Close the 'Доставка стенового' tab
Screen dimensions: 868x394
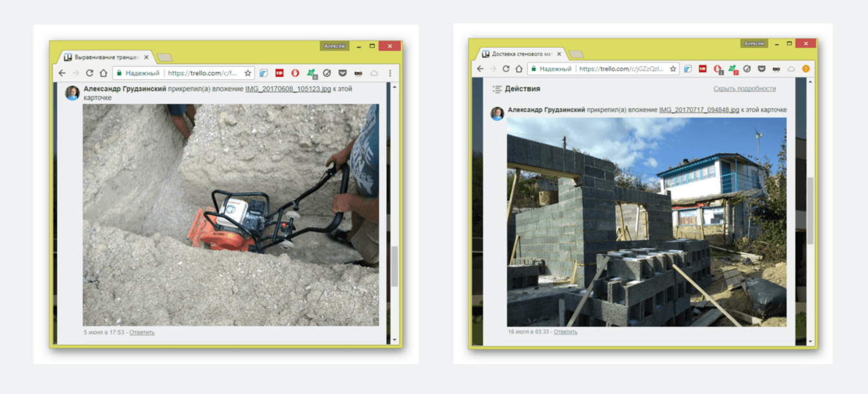[x=559, y=54]
